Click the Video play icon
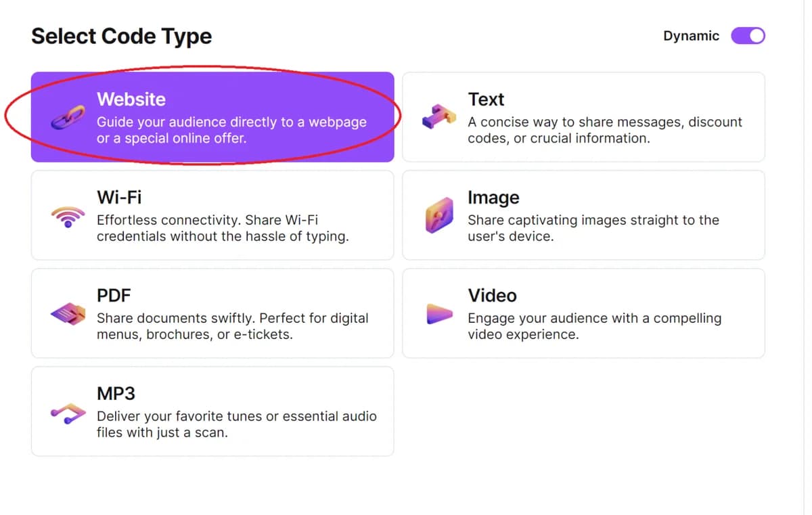Screen dimensions: 812x515 click(x=437, y=313)
